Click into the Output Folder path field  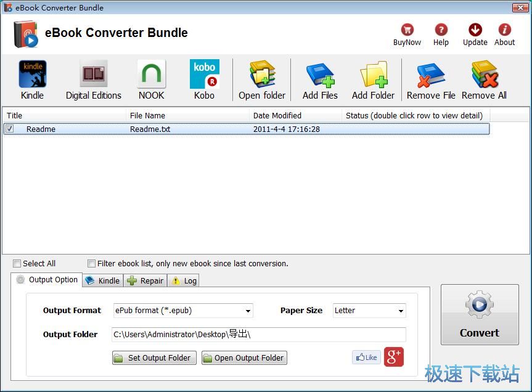258,335
